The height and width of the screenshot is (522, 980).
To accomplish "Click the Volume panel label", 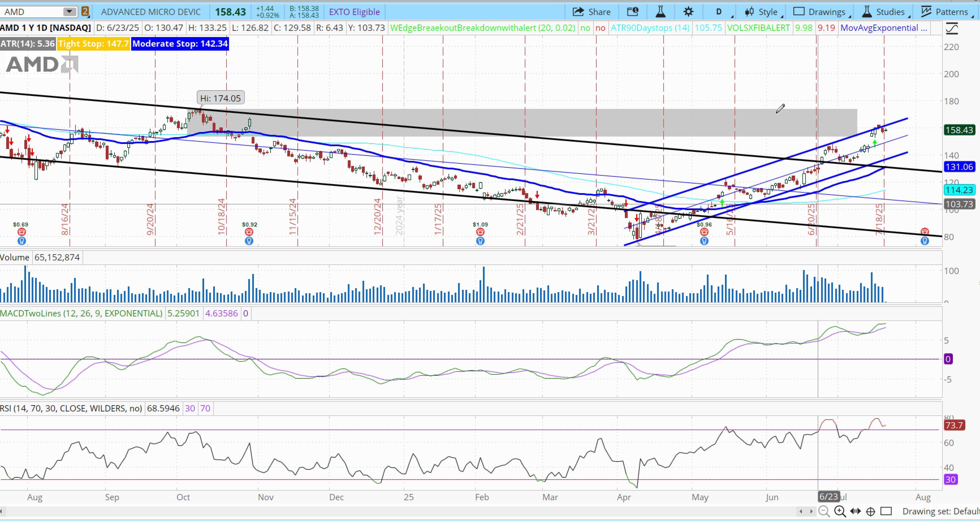I will [x=14, y=257].
